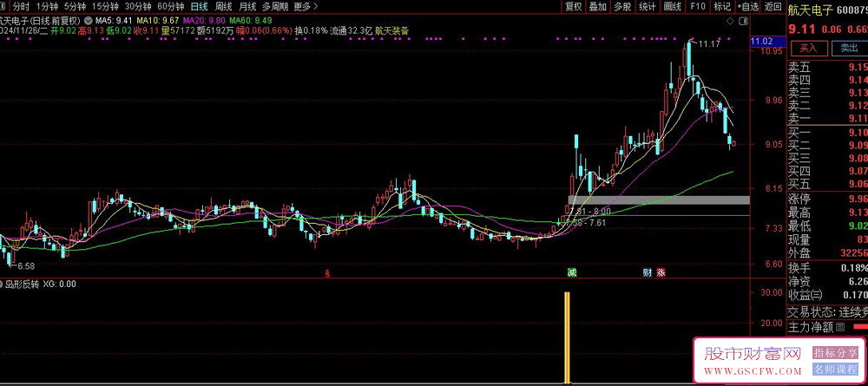Click the 卖三 order book row
Image resolution: width=868 pixels, height=386 pixels.
click(827, 92)
